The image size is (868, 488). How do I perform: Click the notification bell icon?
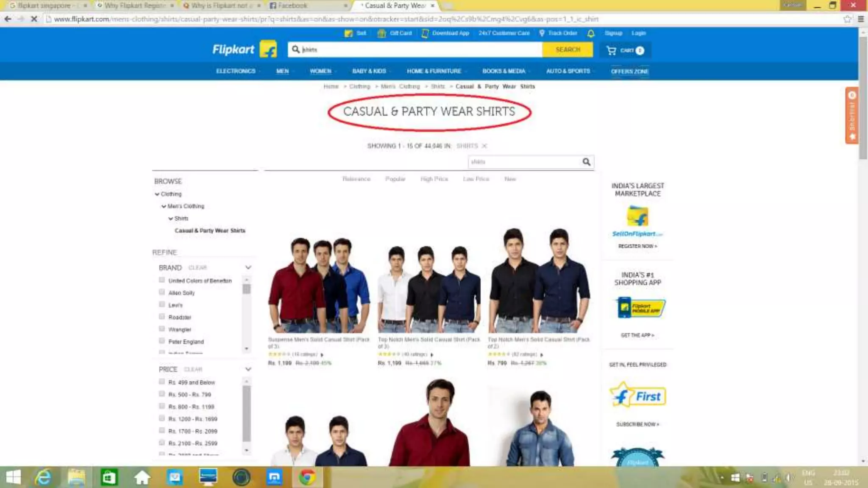point(591,33)
